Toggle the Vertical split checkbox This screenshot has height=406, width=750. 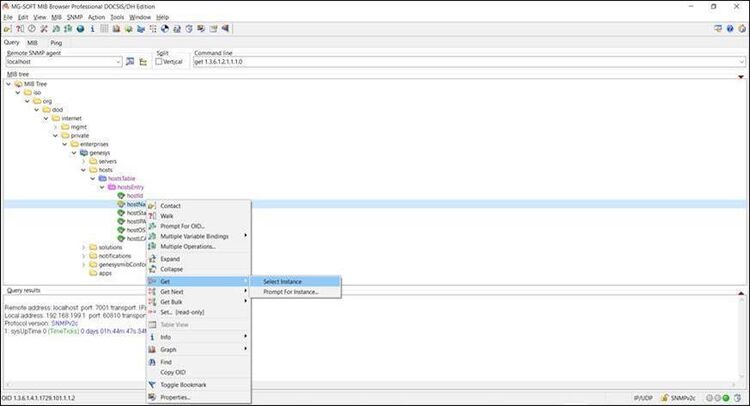[159, 62]
